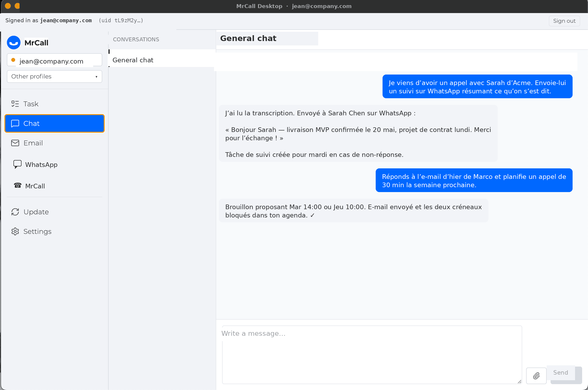Click the resize handle of message box
The image size is (588, 390).
pyautogui.click(x=519, y=381)
